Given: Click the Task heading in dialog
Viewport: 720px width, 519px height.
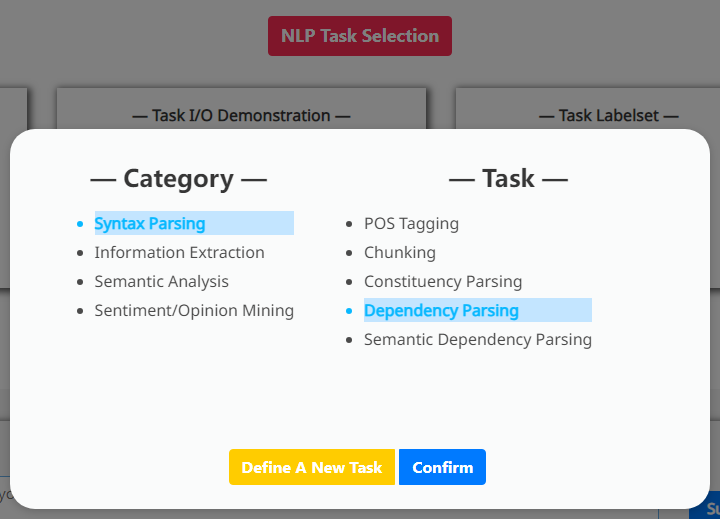Looking at the screenshot, I should click(x=508, y=179).
